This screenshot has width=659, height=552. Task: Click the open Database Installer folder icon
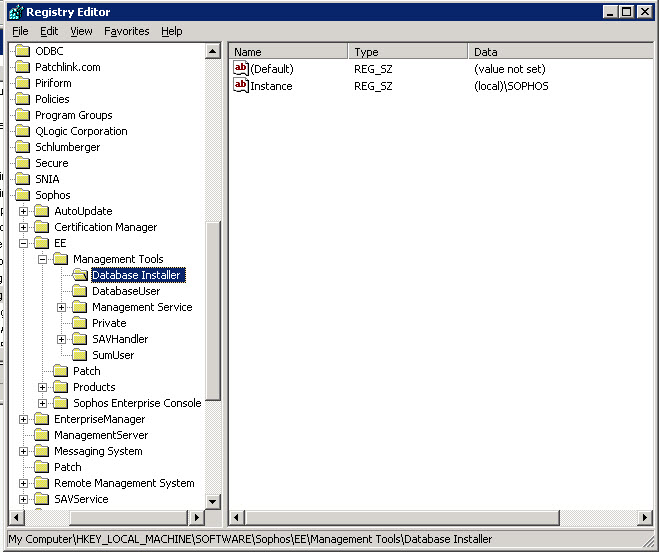point(80,275)
